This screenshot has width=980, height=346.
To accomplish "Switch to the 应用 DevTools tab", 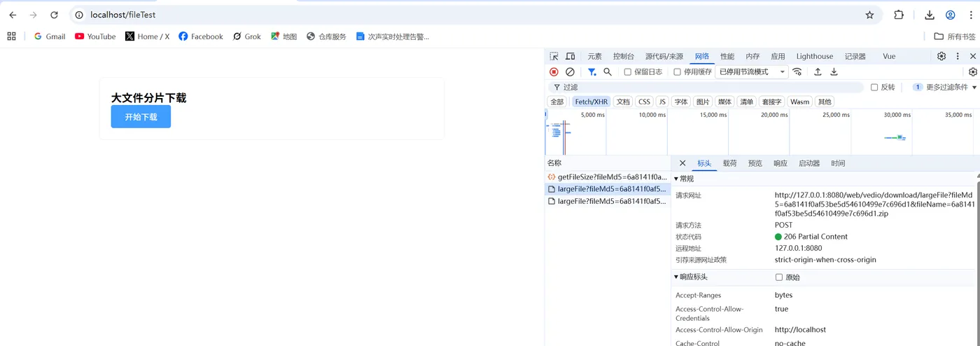I will [778, 56].
